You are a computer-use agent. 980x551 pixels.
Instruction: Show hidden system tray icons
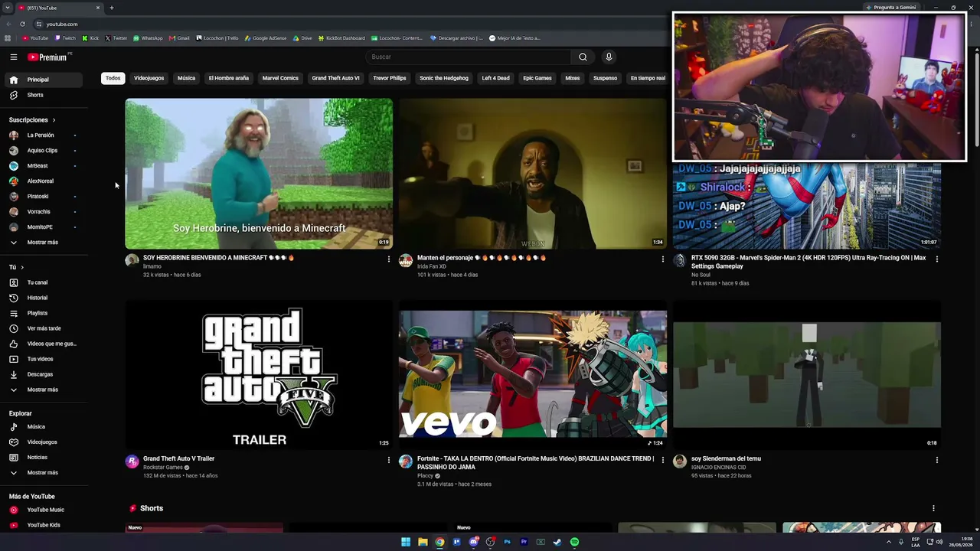tap(890, 542)
